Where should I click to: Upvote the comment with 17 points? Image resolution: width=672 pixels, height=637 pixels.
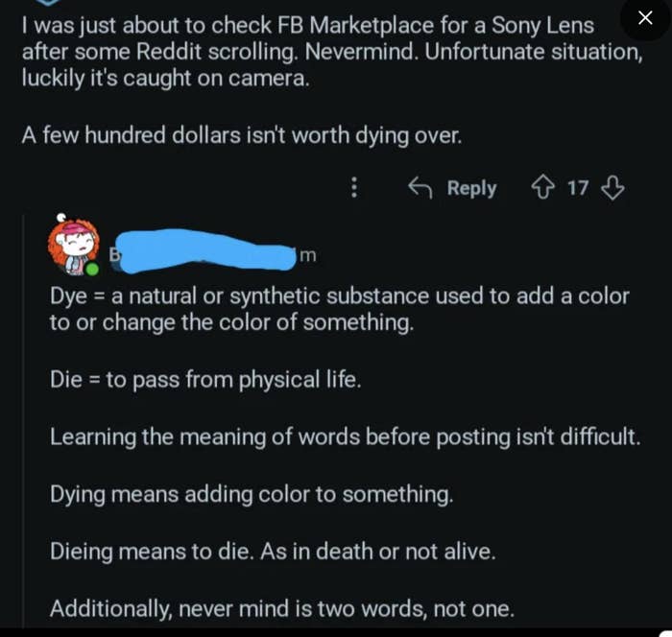coord(542,188)
